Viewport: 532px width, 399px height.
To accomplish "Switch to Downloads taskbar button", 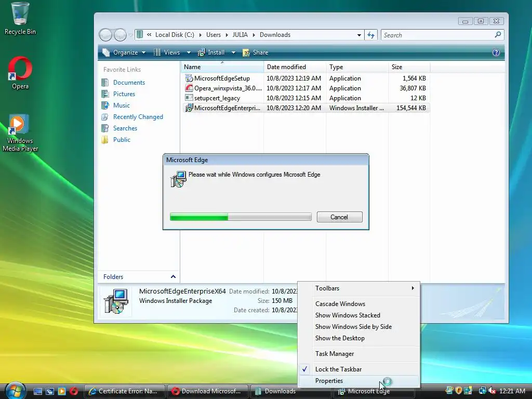I will click(290, 391).
